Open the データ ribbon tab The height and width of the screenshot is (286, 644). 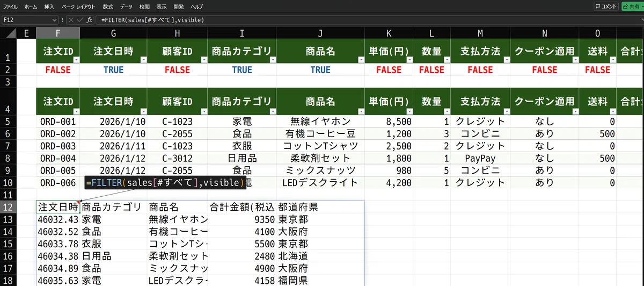126,6
